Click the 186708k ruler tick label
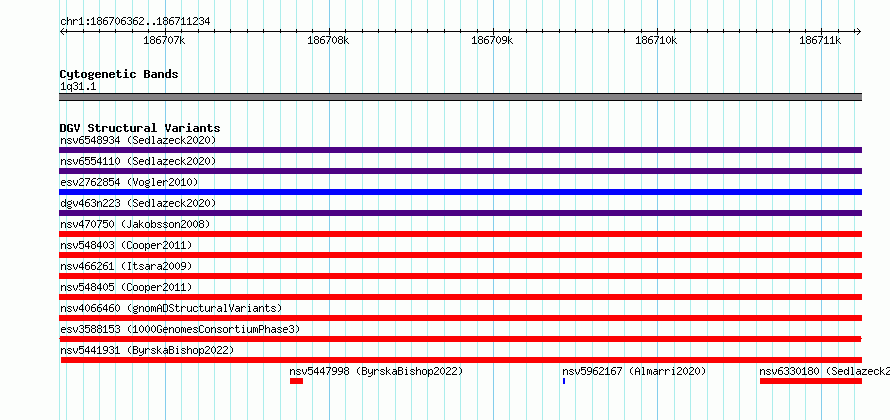Viewport: 890px width, 420px height. (x=328, y=40)
